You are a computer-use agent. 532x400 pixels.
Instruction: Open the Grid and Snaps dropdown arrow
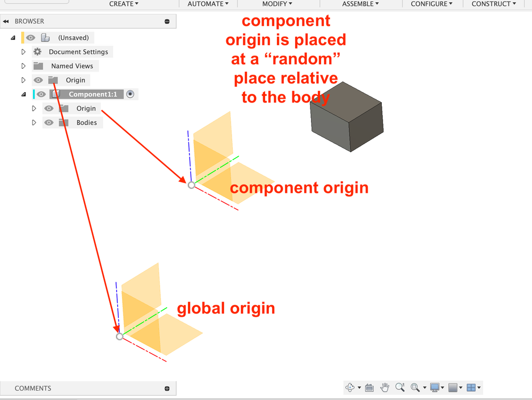click(461, 387)
